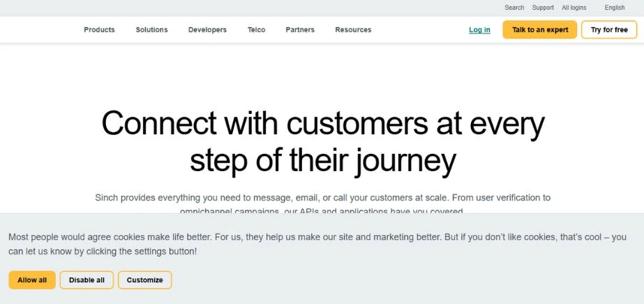Expand the English language selector
Image resolution: width=644 pixels, height=304 pixels.
615,8
